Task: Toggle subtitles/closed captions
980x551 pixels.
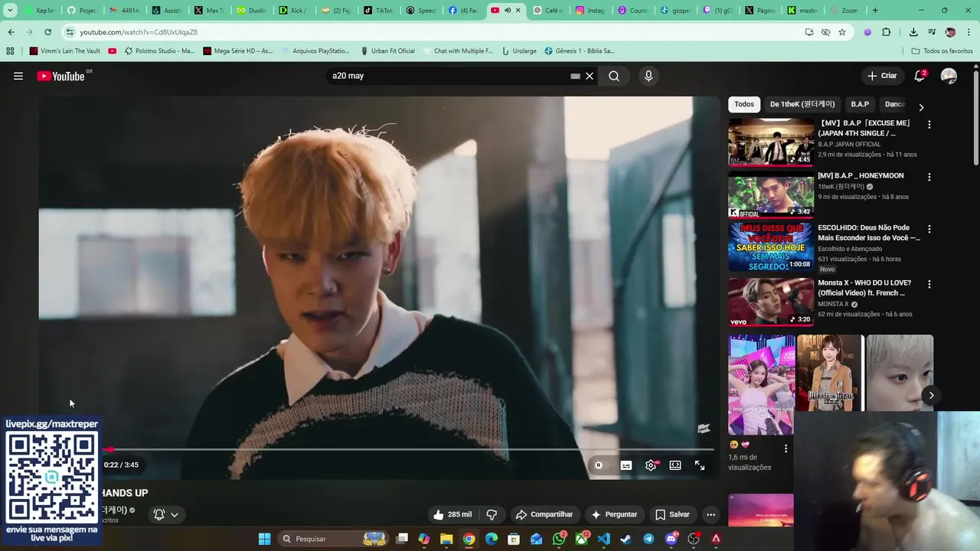Action: pyautogui.click(x=626, y=465)
